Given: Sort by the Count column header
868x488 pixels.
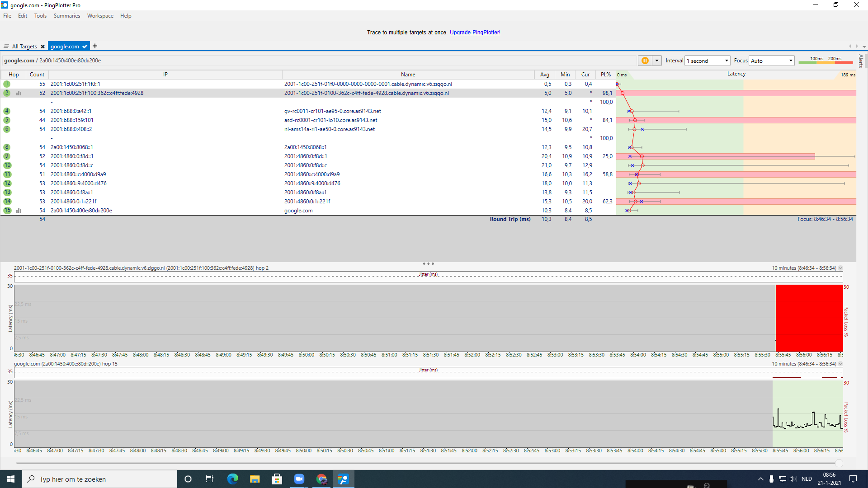Looking at the screenshot, I should [x=37, y=75].
